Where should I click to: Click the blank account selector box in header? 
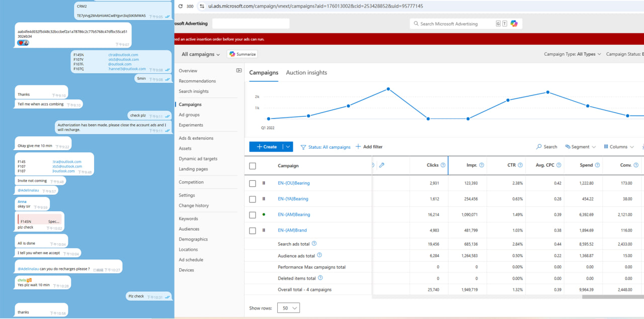[x=251, y=24]
